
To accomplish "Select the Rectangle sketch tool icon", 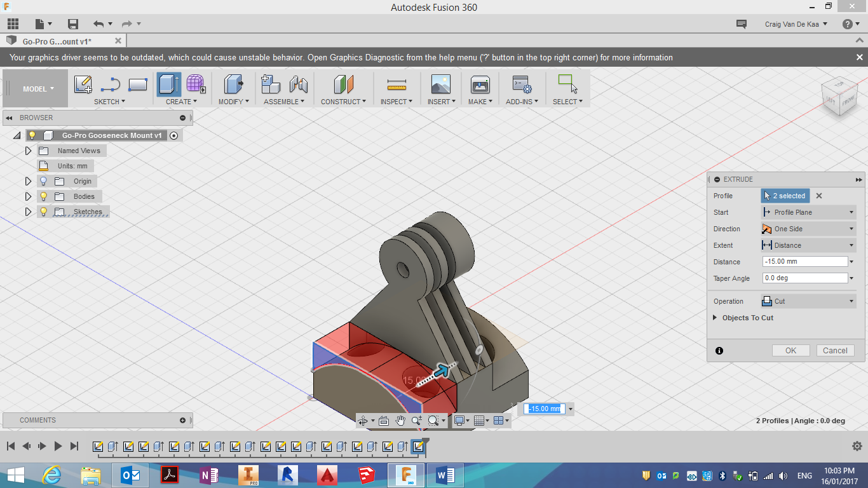I will click(x=138, y=85).
